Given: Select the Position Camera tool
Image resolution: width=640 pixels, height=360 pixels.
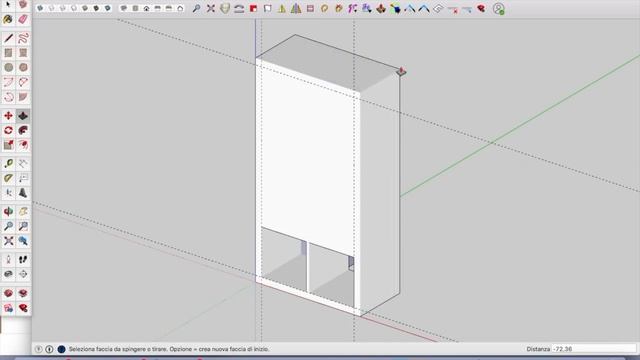Looking at the screenshot, I should tap(8, 260).
